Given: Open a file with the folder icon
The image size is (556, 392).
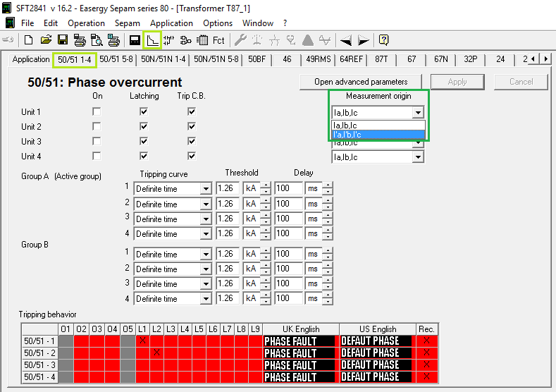Looking at the screenshot, I should pos(46,40).
